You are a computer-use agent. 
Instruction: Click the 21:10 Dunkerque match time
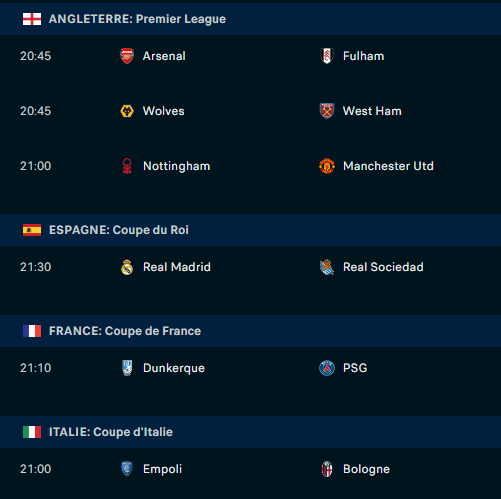click(36, 368)
